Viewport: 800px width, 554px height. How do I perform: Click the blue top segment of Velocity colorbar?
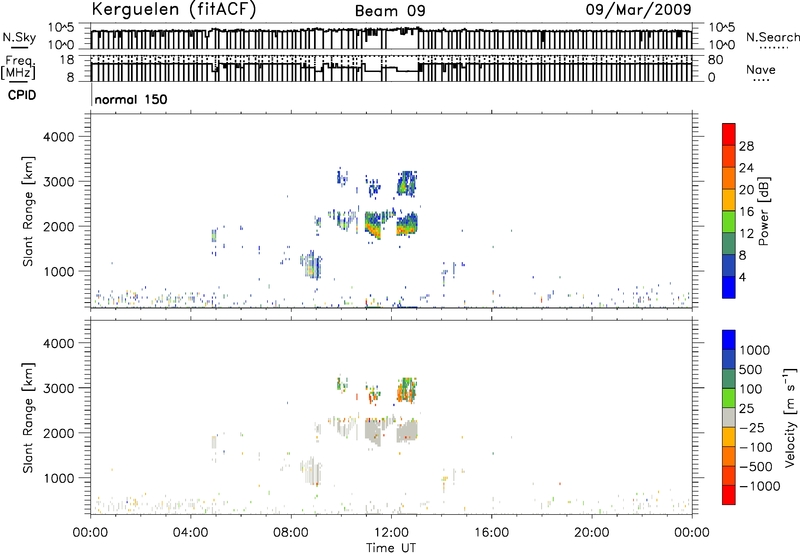point(729,340)
